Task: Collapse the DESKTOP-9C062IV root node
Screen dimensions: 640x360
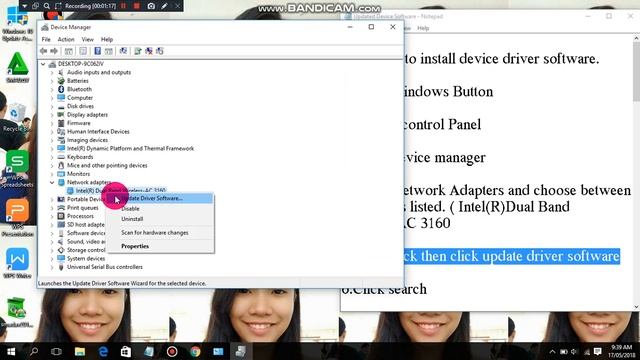Action: [43, 64]
